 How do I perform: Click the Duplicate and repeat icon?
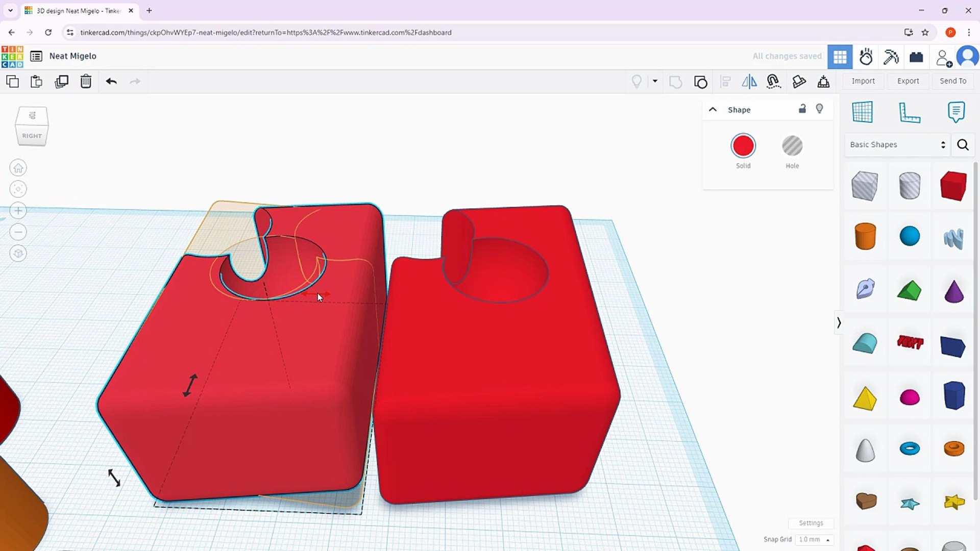pyautogui.click(x=61, y=82)
